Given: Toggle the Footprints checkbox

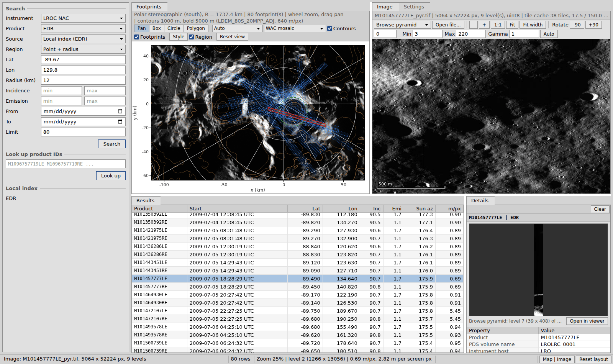Looking at the screenshot, I should point(136,37).
